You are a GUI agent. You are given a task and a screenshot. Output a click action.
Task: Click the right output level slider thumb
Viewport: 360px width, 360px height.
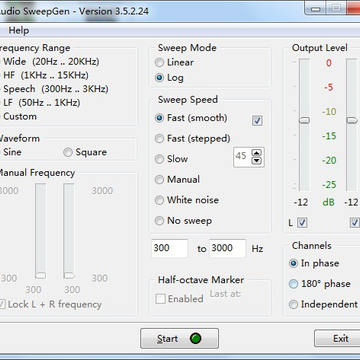click(353, 120)
